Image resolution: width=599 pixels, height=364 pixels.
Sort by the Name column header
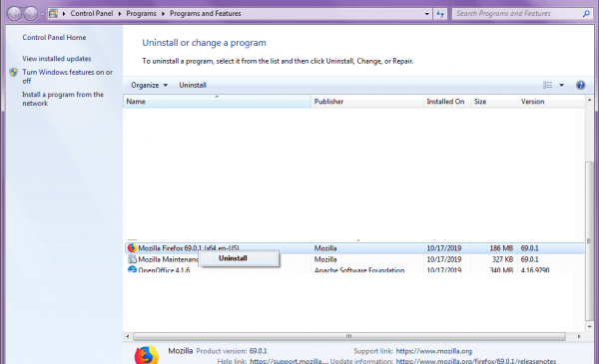point(217,102)
